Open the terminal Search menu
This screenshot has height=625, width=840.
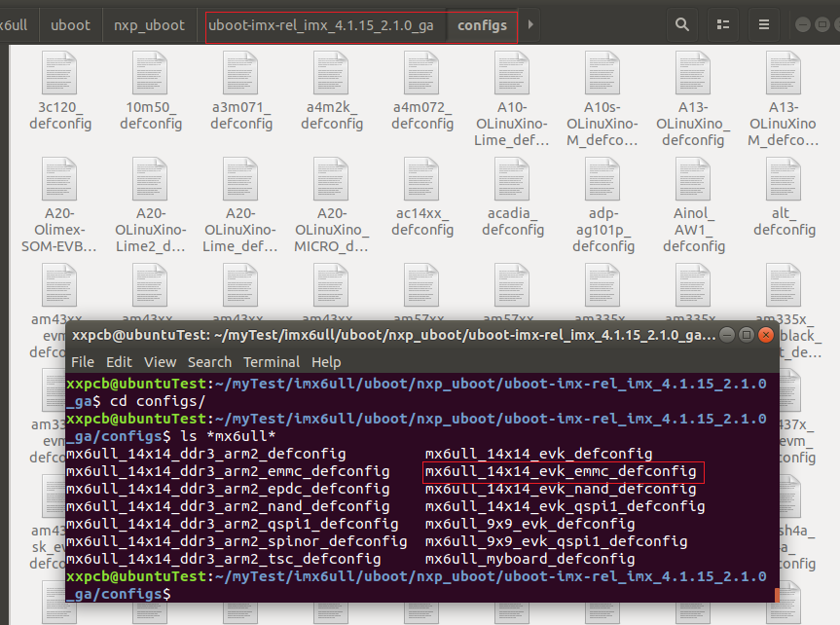tap(209, 362)
